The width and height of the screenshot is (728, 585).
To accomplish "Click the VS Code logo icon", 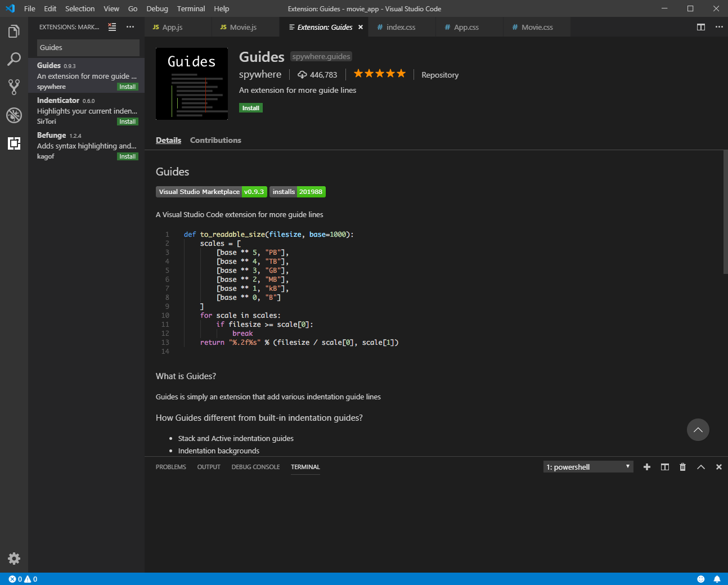I will (10, 8).
